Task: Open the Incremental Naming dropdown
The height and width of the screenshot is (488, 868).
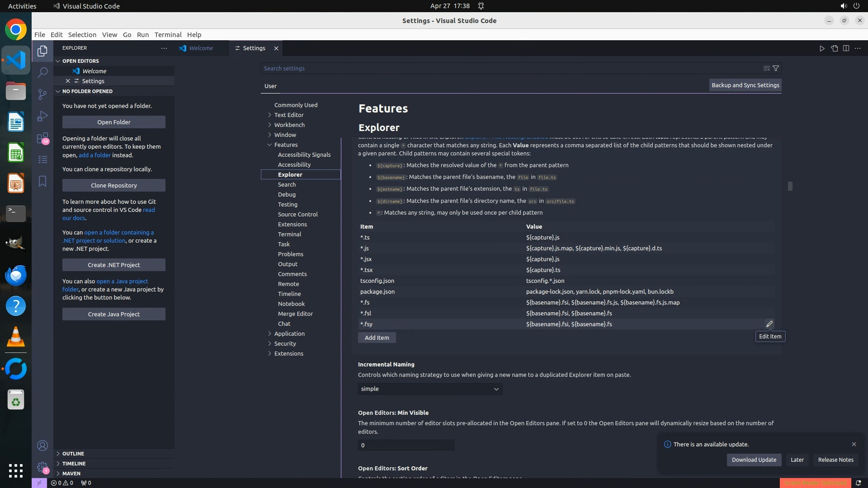Action: pyautogui.click(x=430, y=389)
